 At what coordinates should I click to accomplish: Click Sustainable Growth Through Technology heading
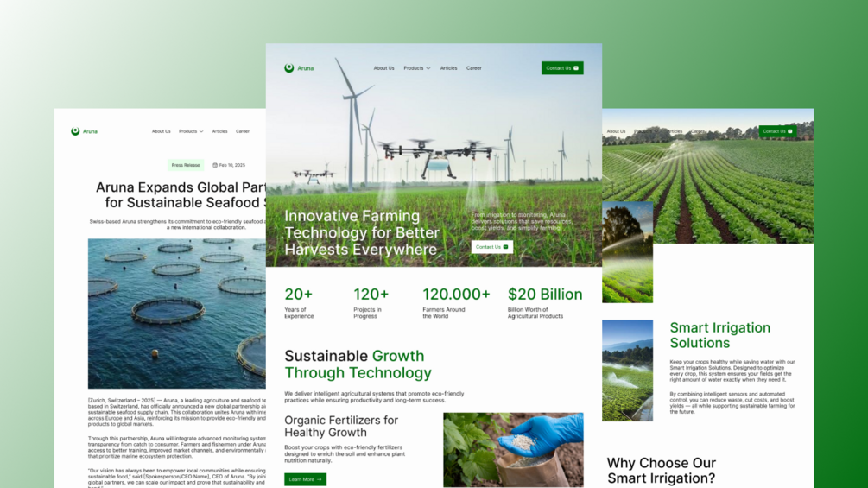pos(358,364)
